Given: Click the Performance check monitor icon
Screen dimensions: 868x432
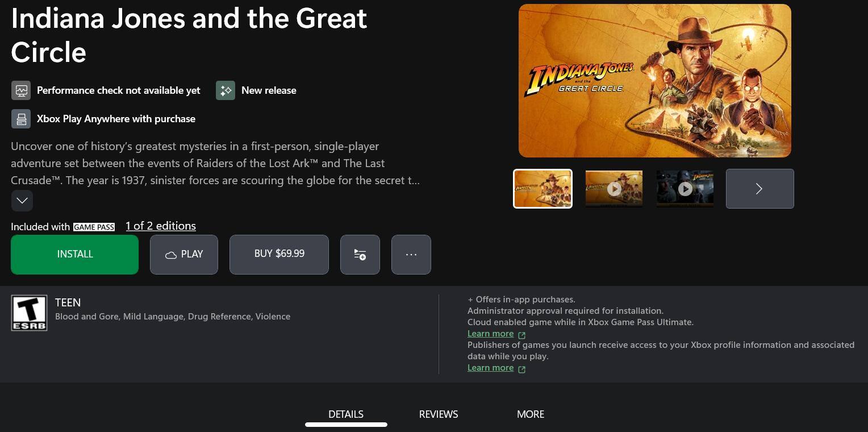Looking at the screenshot, I should pos(21,90).
